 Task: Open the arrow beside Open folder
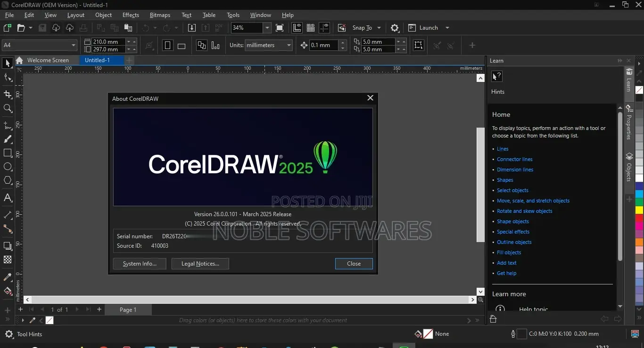tap(31, 28)
